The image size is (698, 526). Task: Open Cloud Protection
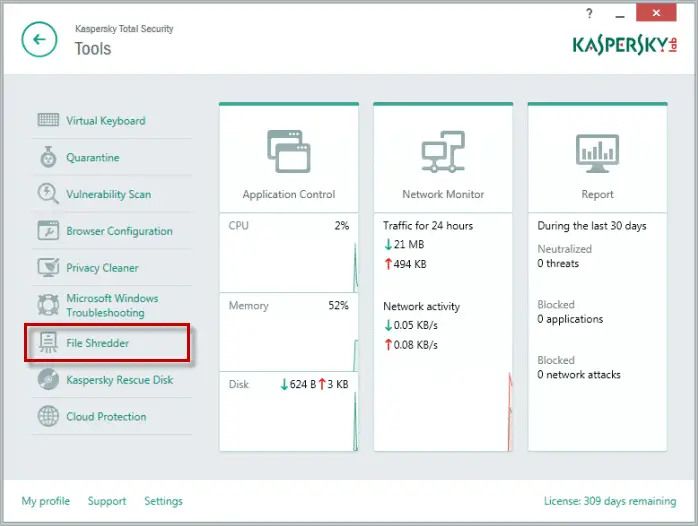point(106,417)
